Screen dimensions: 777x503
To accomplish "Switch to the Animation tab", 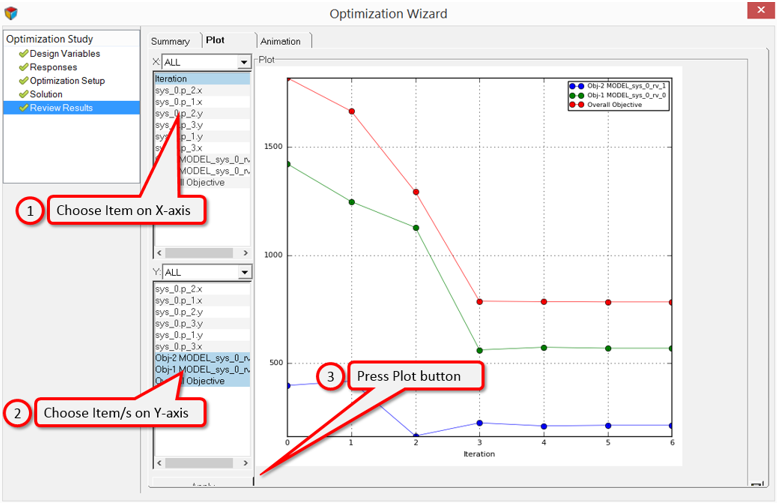I will click(281, 41).
